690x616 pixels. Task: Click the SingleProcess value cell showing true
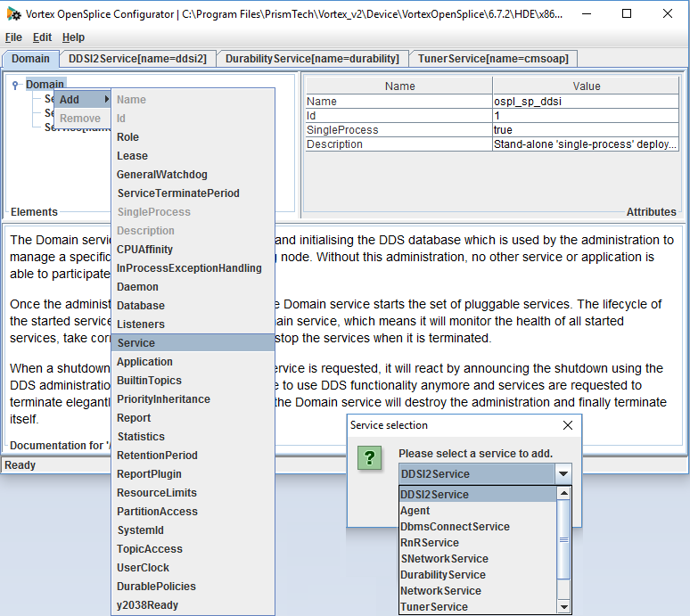[586, 130]
